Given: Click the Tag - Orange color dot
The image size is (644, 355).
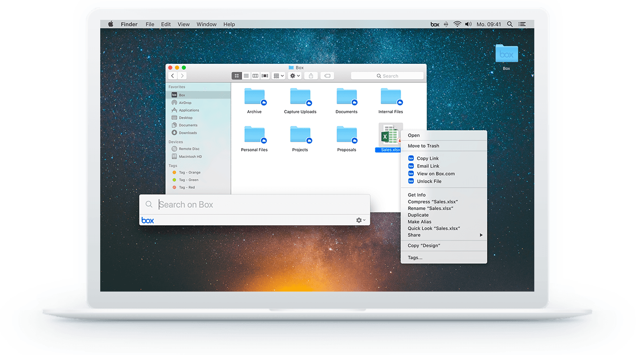Looking at the screenshot, I should pyautogui.click(x=174, y=172).
